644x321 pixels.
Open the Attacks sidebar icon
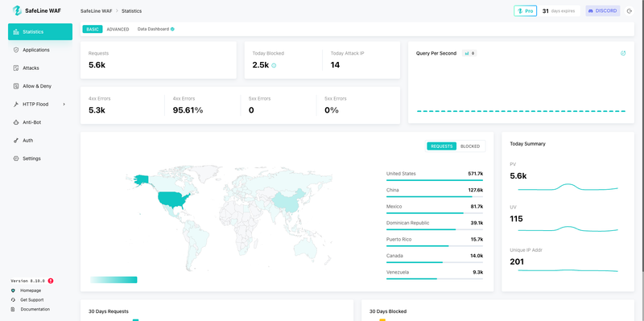pyautogui.click(x=16, y=68)
